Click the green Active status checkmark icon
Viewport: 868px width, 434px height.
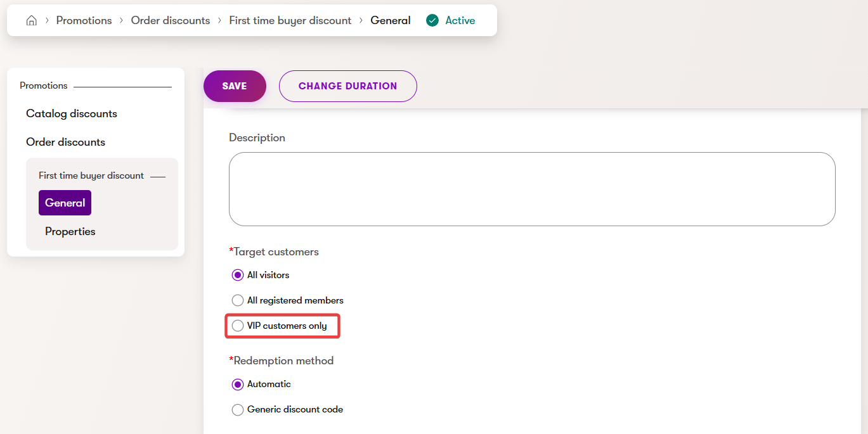(x=432, y=20)
